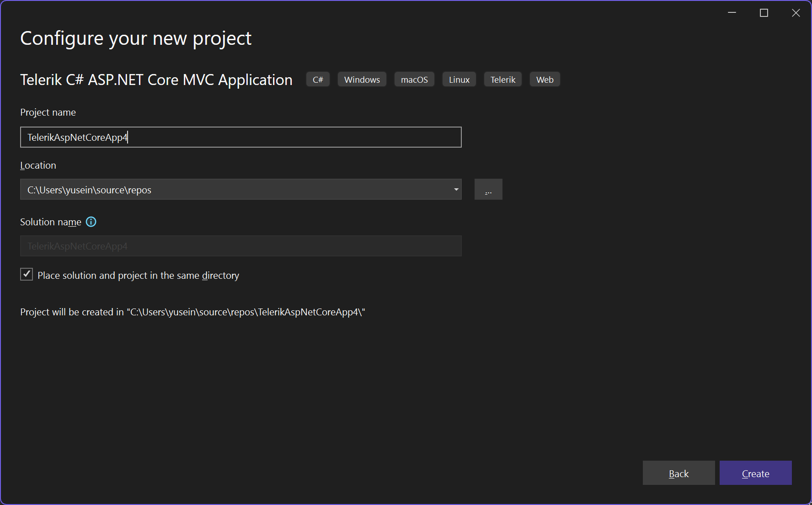The image size is (812, 505).
Task: Click the Solution name info icon
Action: click(x=91, y=222)
